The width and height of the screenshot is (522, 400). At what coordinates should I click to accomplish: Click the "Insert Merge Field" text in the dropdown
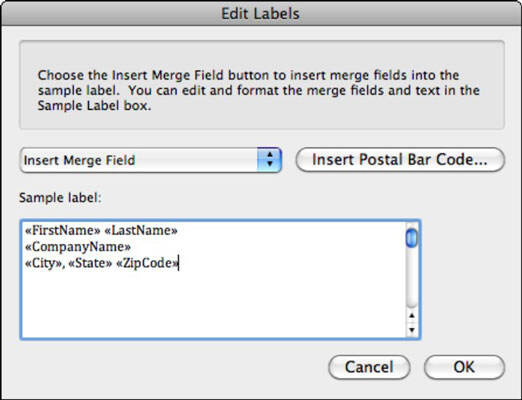pos(79,160)
